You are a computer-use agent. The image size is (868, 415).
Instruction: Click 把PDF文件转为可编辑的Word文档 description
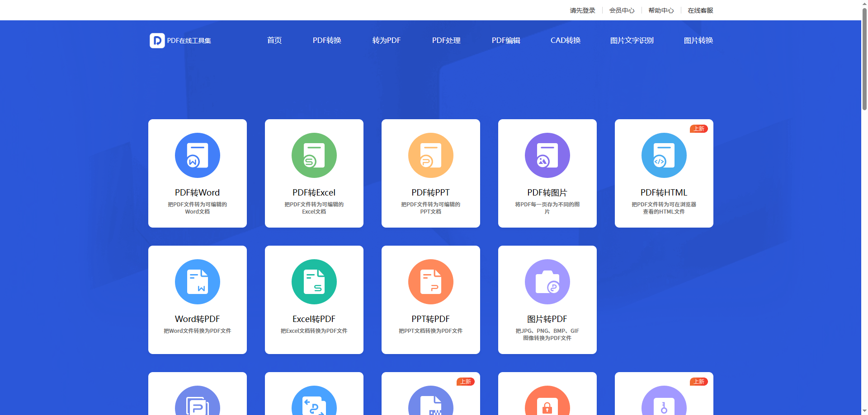198,208
